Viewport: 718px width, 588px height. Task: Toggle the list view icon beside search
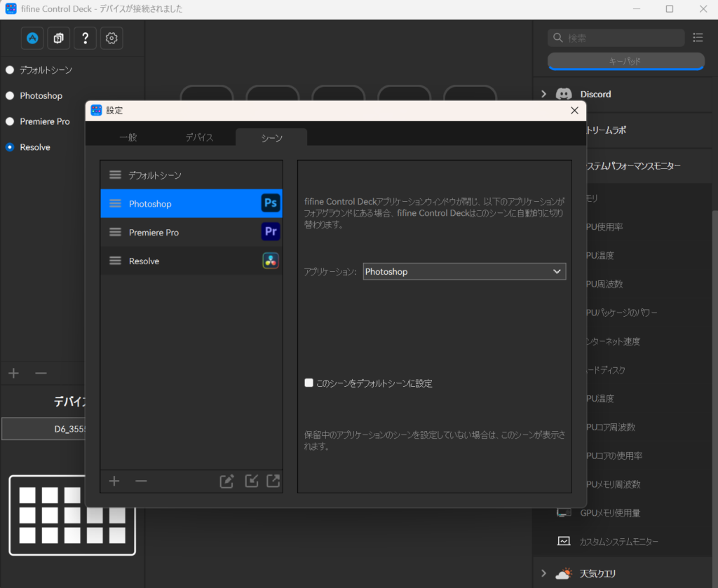pyautogui.click(x=698, y=38)
